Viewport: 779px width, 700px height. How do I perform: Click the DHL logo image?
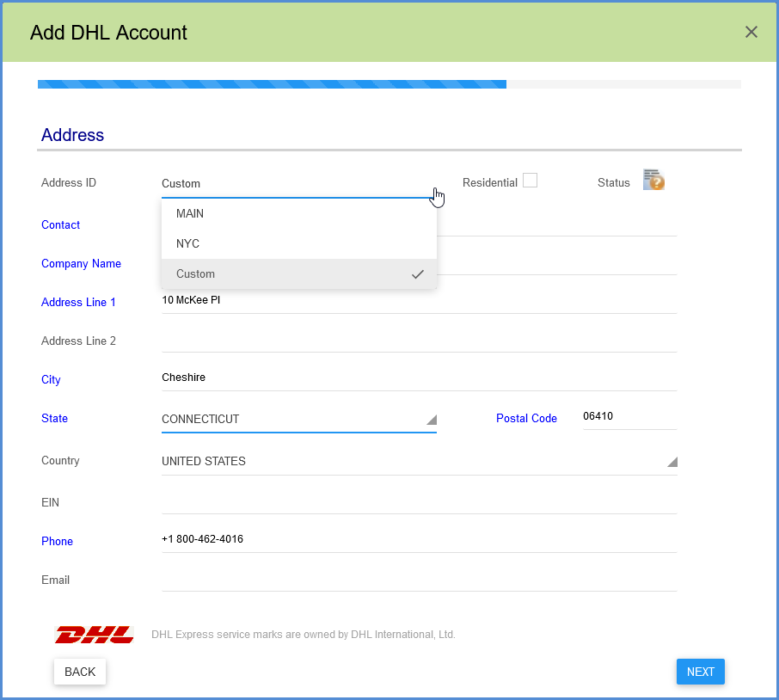(x=94, y=635)
